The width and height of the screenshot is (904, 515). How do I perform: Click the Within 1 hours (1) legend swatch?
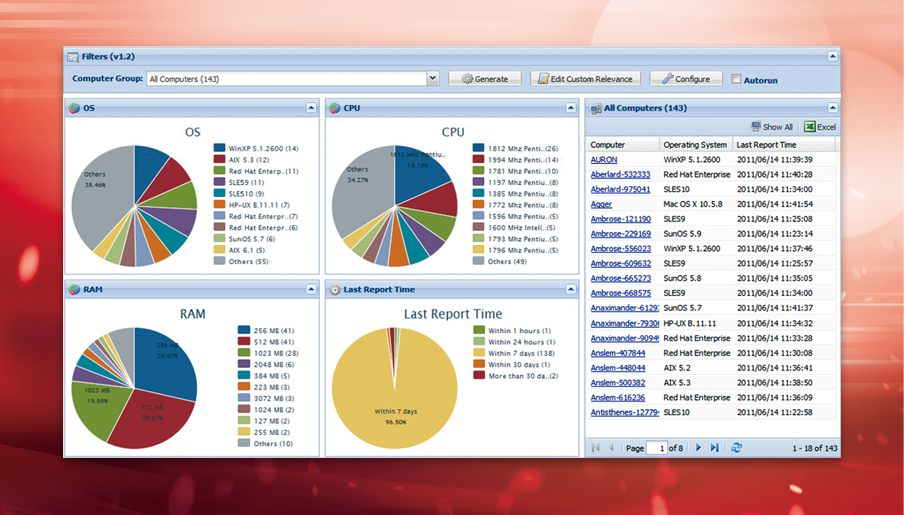479,330
